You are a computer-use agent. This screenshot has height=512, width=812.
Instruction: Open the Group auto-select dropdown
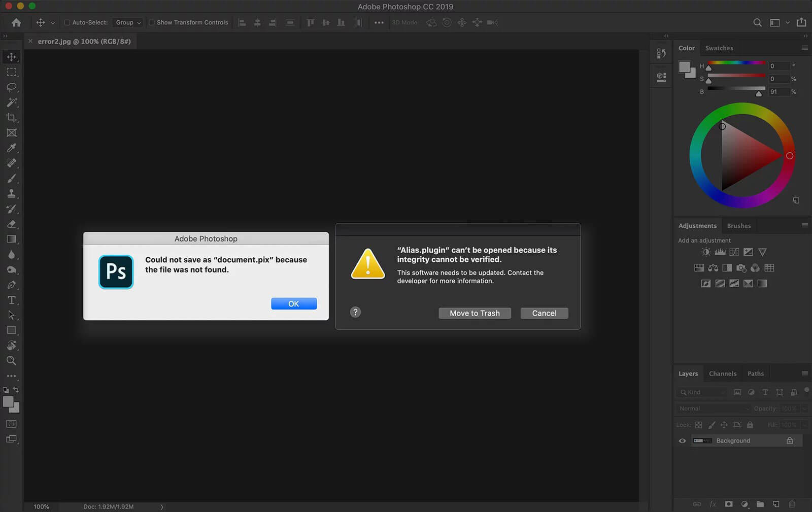click(128, 22)
